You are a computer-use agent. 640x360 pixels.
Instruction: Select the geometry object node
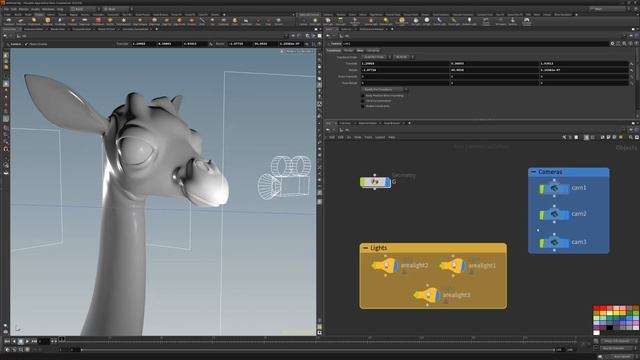(375, 182)
